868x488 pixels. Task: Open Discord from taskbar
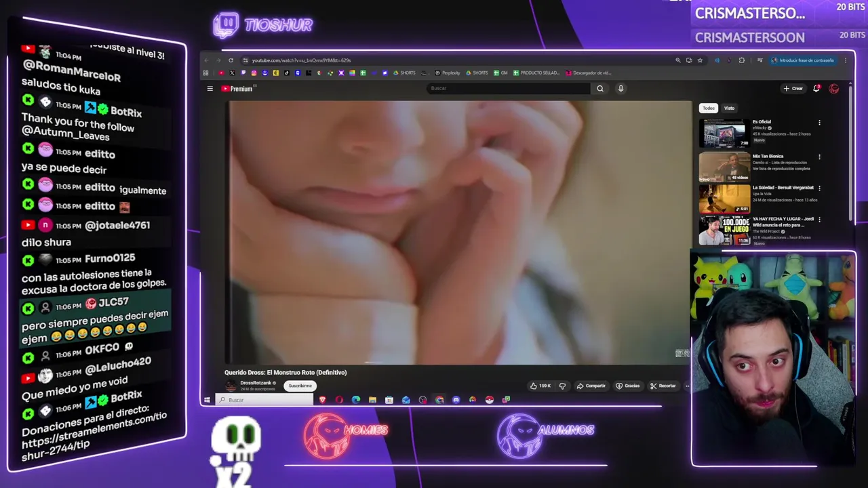(456, 400)
